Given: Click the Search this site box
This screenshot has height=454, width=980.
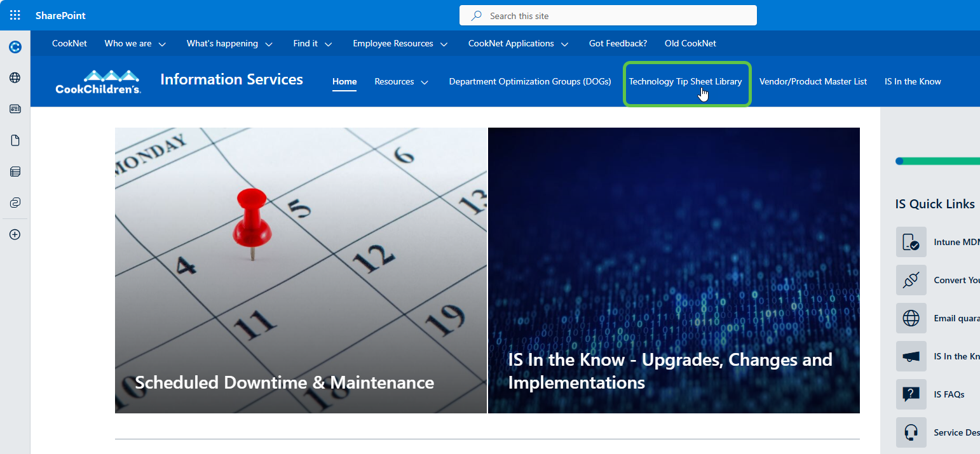Looking at the screenshot, I should pyautogui.click(x=608, y=16).
